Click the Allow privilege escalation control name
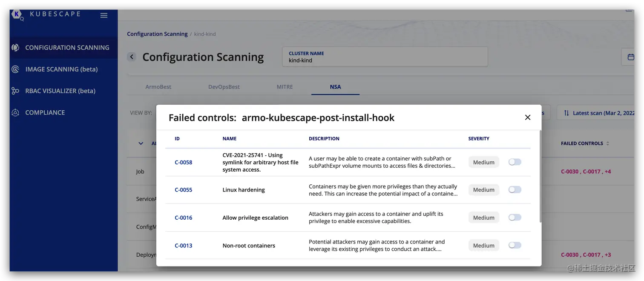Screen dimensions: 644x281 pyautogui.click(x=255, y=218)
